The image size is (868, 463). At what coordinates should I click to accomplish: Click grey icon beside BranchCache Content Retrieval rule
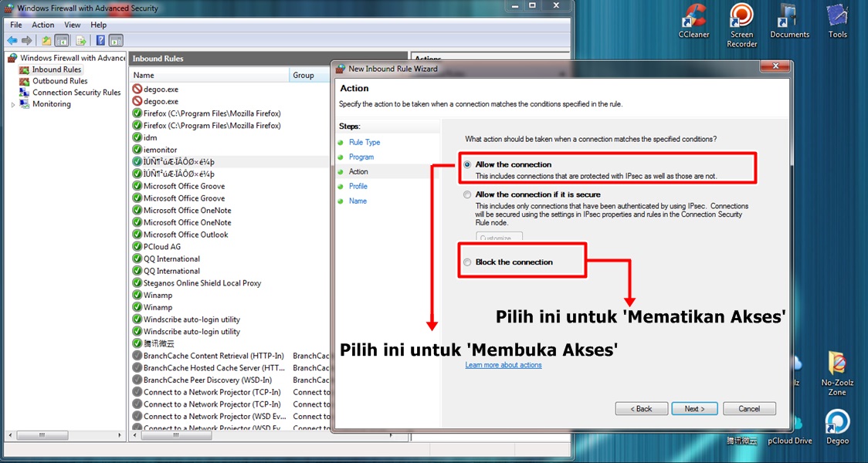[x=137, y=356]
